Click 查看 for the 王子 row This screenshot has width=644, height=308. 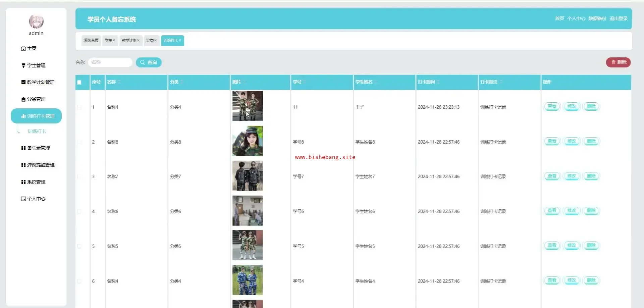[x=552, y=106]
